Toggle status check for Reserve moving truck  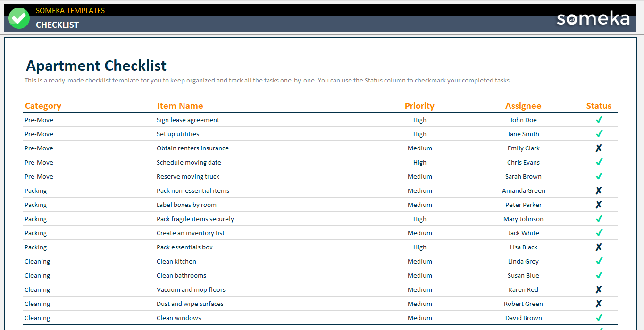click(x=599, y=176)
